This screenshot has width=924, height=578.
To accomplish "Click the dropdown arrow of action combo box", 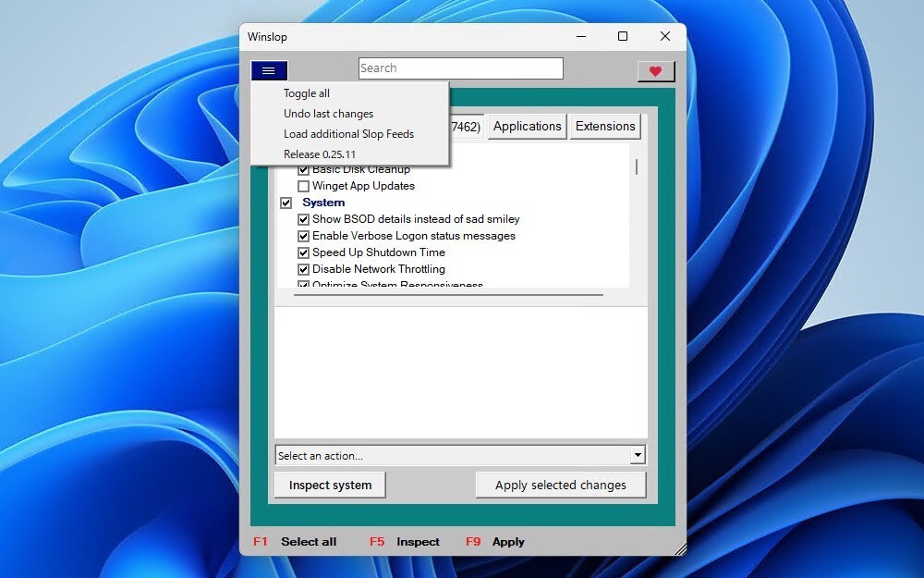I will coord(638,455).
